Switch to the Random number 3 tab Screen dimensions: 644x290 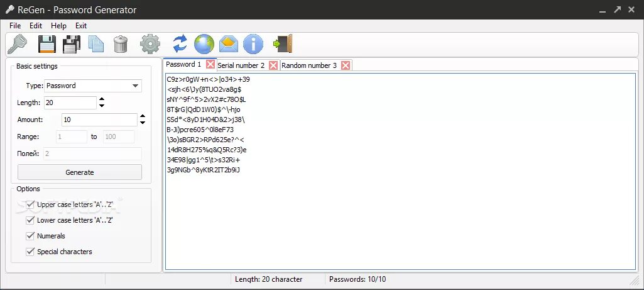(309, 65)
